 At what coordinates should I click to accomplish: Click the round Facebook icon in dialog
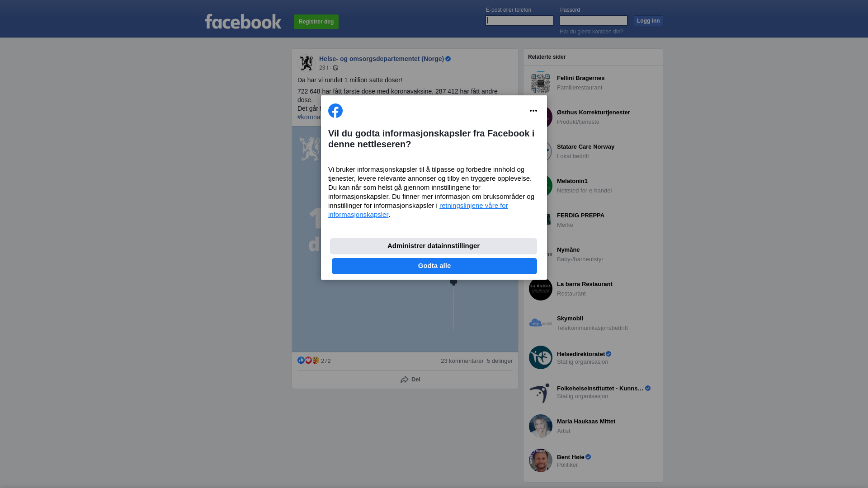(335, 111)
